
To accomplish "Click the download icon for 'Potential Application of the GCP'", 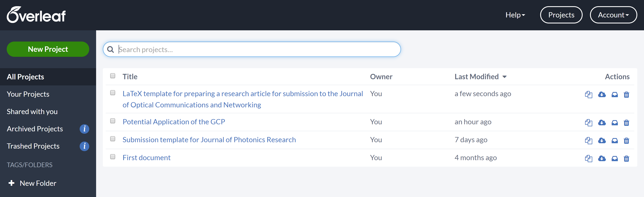I will pos(601,122).
